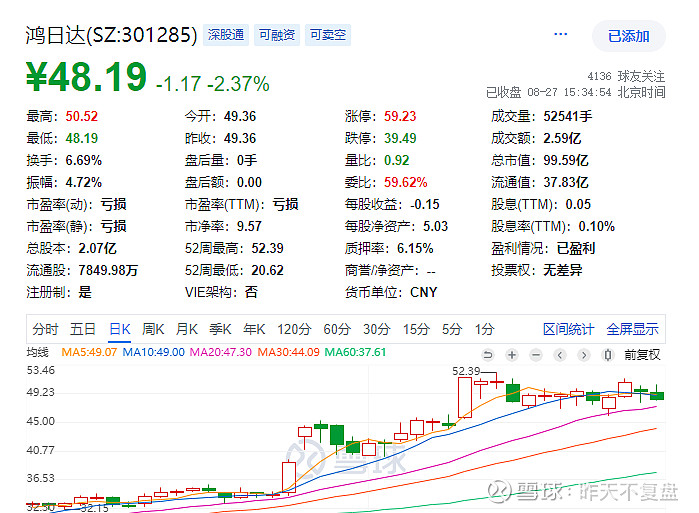The height and width of the screenshot is (513, 699).
Task: Click 涨停 value 59.23
Action: click(x=400, y=116)
